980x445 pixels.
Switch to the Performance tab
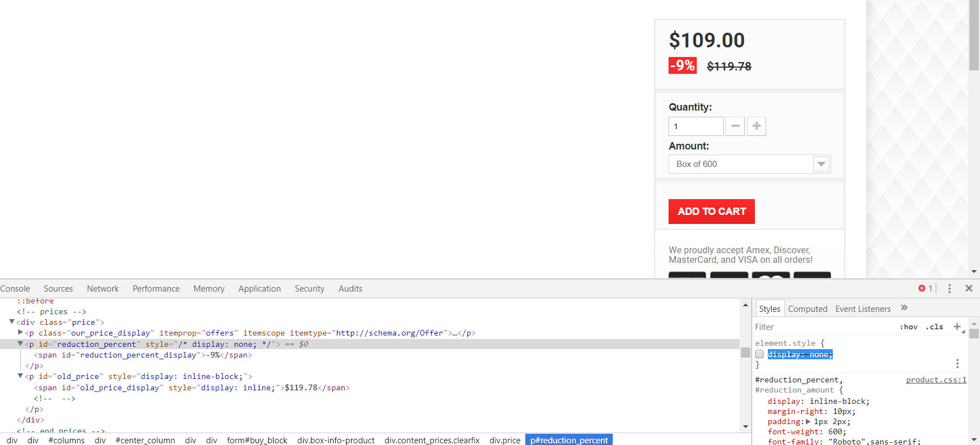pos(156,289)
